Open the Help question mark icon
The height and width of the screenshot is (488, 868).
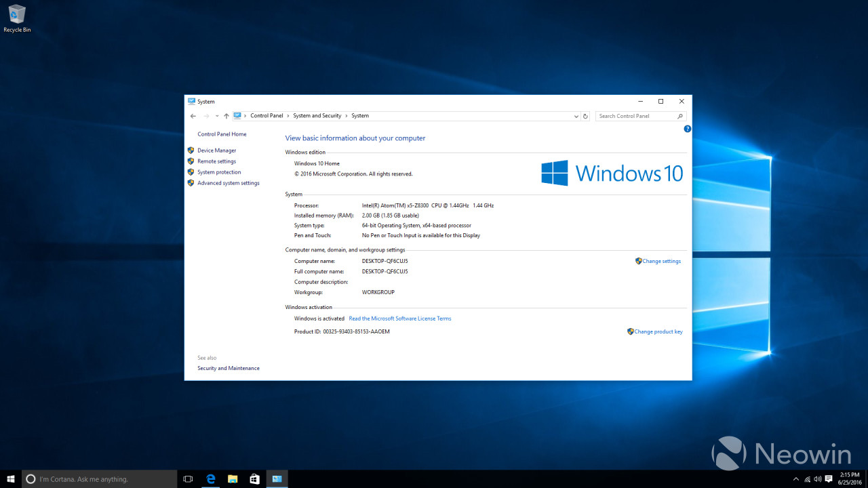pyautogui.click(x=687, y=129)
